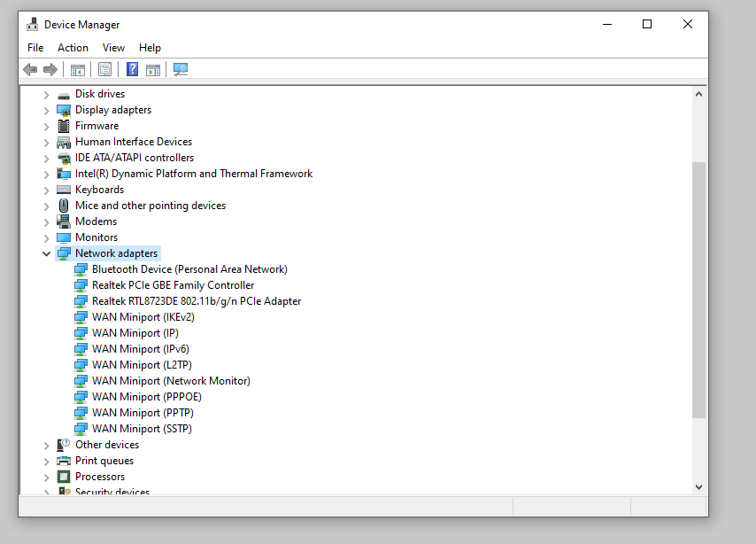Maximize the Device Manager window
Screen dimensions: 756x544
coord(647,24)
